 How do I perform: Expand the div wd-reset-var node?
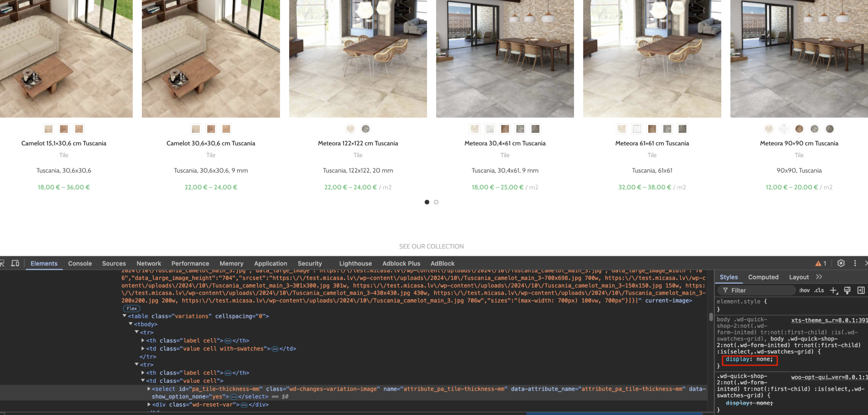[149, 404]
